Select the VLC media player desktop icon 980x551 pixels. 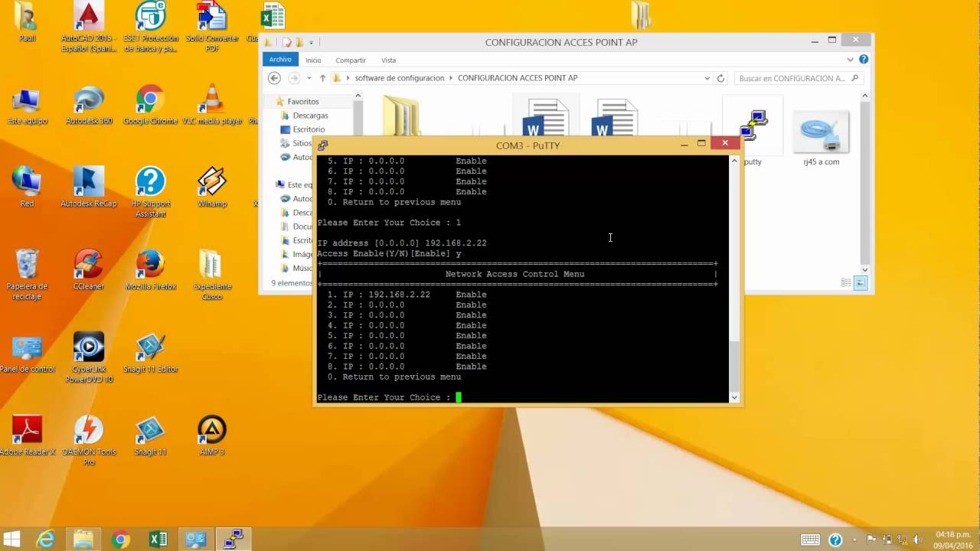click(x=212, y=106)
